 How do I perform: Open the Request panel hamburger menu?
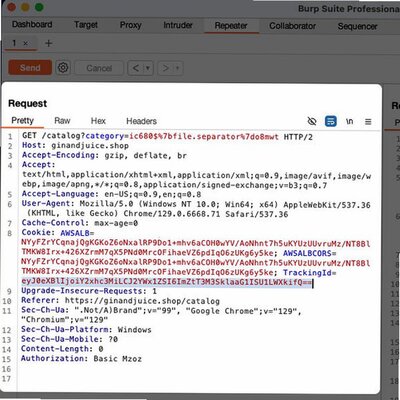368,122
